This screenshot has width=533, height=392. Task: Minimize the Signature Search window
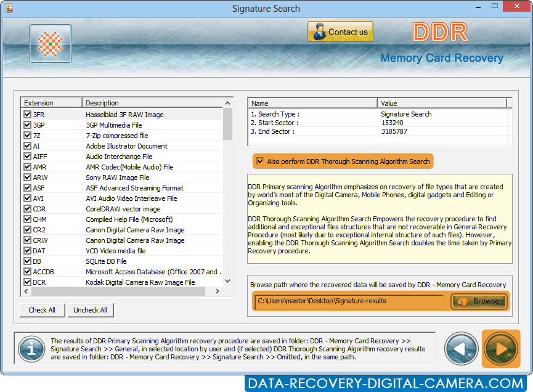coord(478,6)
